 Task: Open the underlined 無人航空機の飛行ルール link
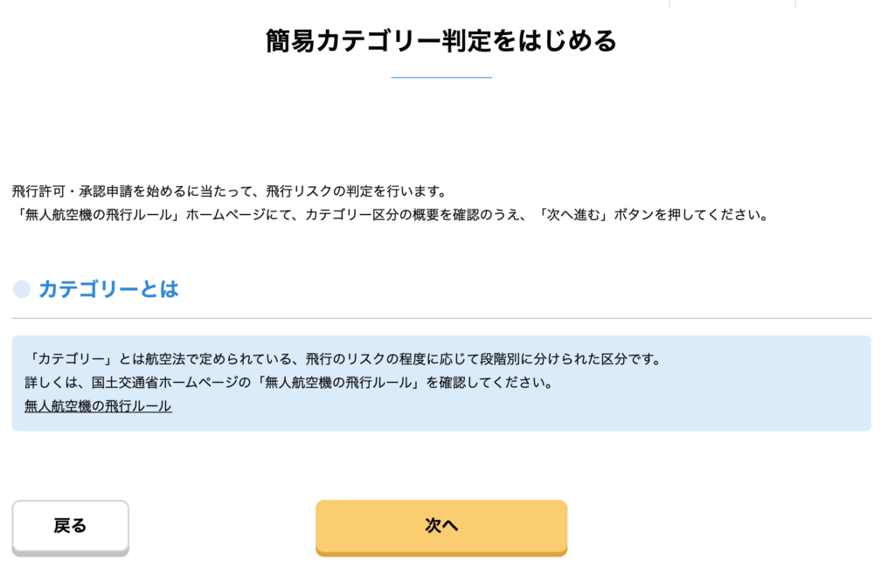click(x=98, y=405)
